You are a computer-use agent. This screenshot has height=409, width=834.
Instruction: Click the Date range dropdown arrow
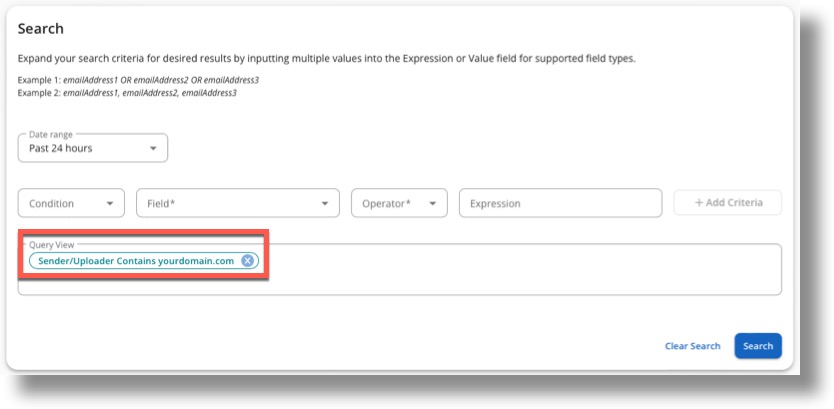pos(153,148)
